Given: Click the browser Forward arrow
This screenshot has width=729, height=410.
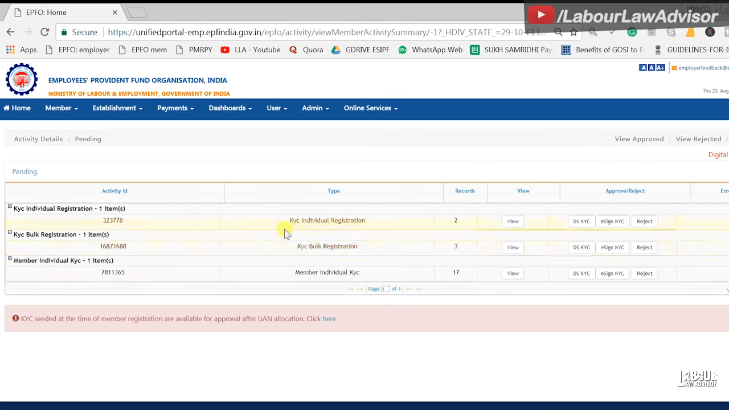Looking at the screenshot, I should pos(27,32).
